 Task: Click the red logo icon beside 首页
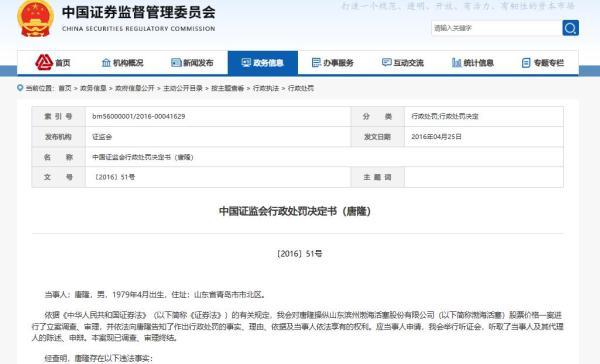(x=44, y=62)
